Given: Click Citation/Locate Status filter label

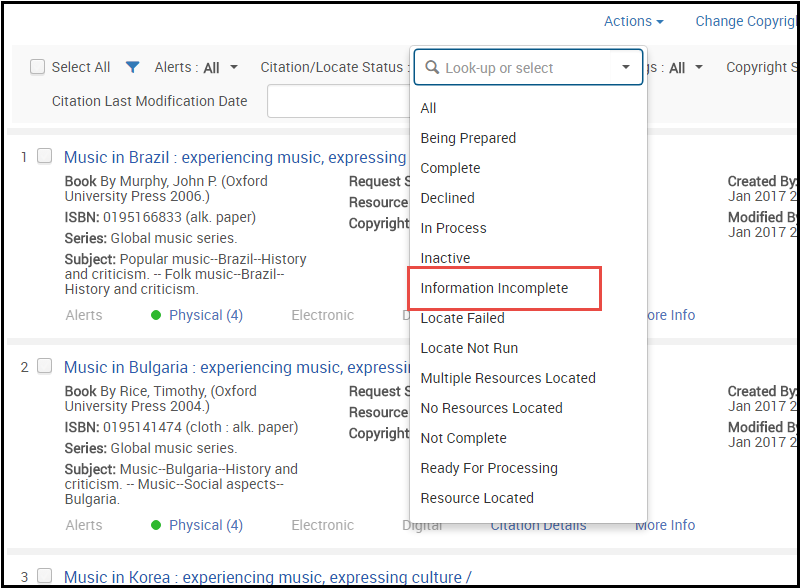Looking at the screenshot, I should (334, 67).
